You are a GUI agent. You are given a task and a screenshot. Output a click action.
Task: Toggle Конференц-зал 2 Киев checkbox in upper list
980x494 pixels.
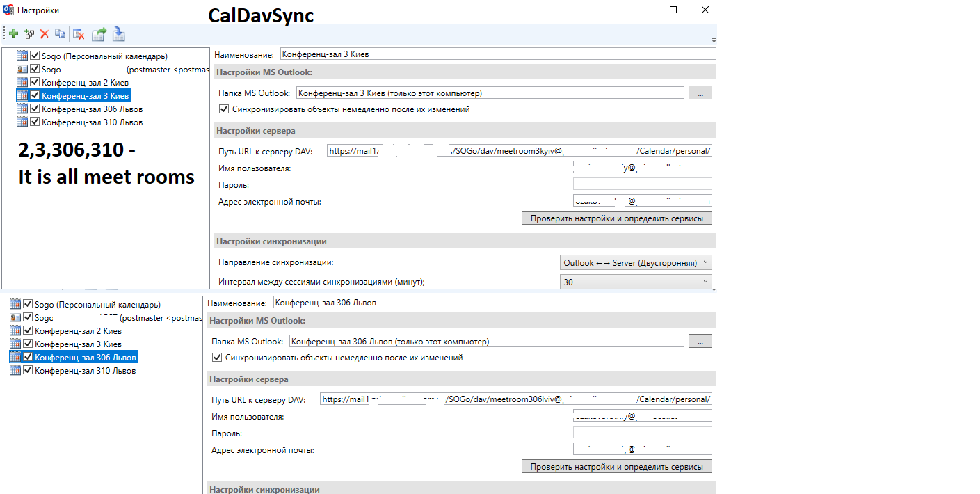click(x=35, y=82)
